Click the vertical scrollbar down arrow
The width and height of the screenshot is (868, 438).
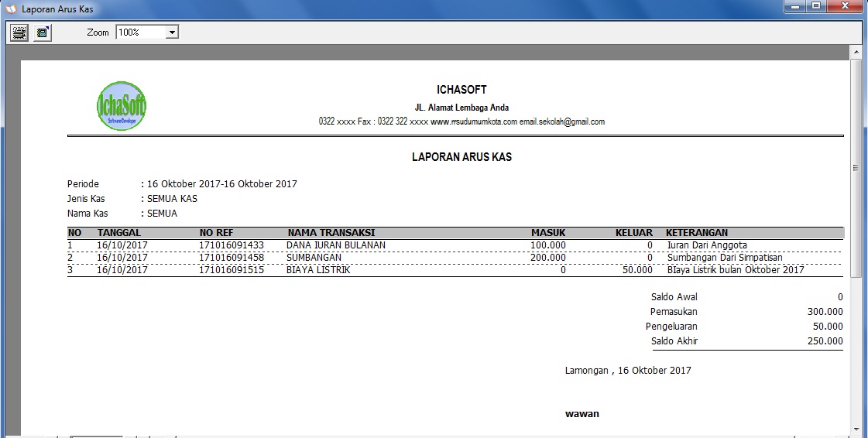856,428
